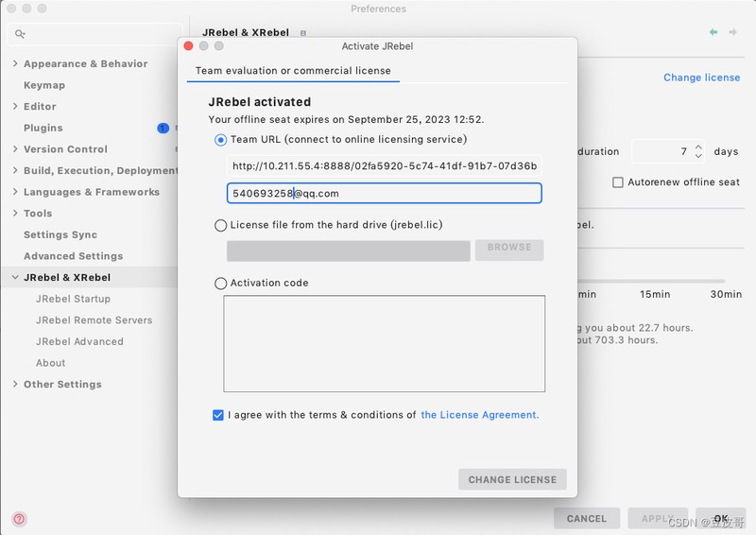Open Advanced Settings page

(x=74, y=255)
